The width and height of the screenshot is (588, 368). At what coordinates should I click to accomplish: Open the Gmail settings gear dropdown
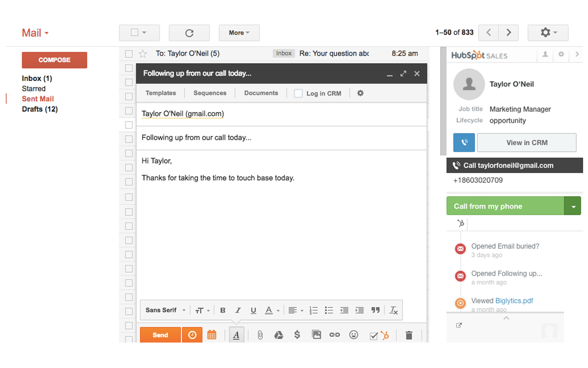(x=548, y=33)
